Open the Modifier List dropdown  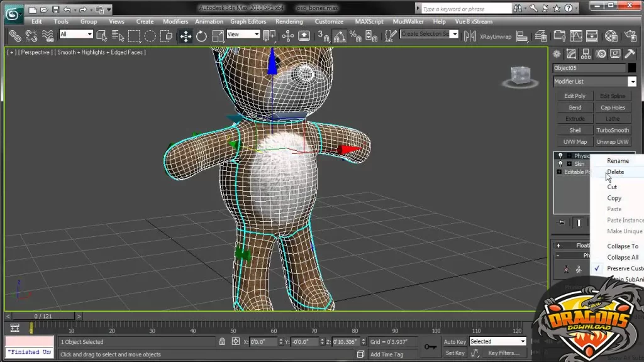tap(632, 81)
